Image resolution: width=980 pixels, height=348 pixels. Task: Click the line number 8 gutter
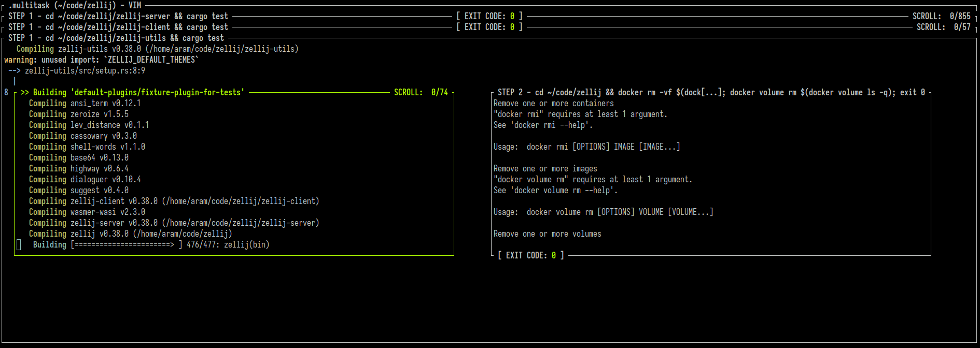[6, 92]
